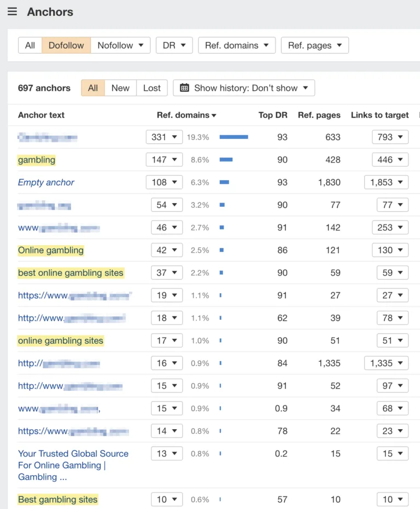Open the Ref. pages filter dropdown
The image size is (420, 509).
point(314,45)
